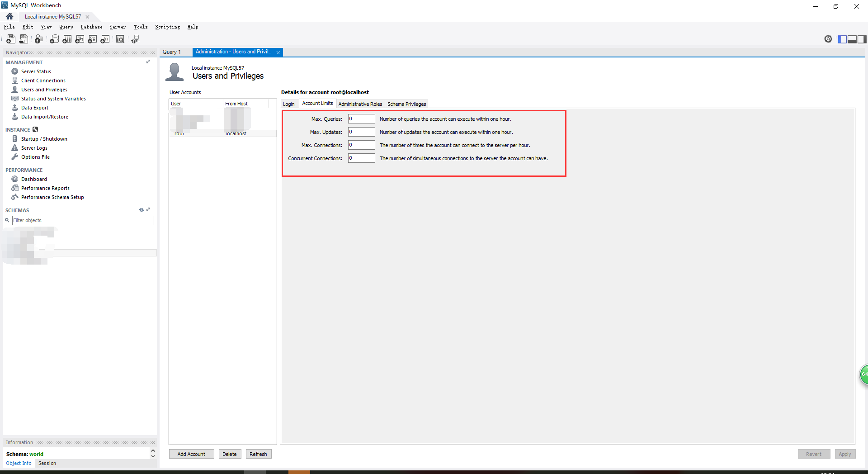Click the Delete account button
868x474 pixels.
[230, 454]
